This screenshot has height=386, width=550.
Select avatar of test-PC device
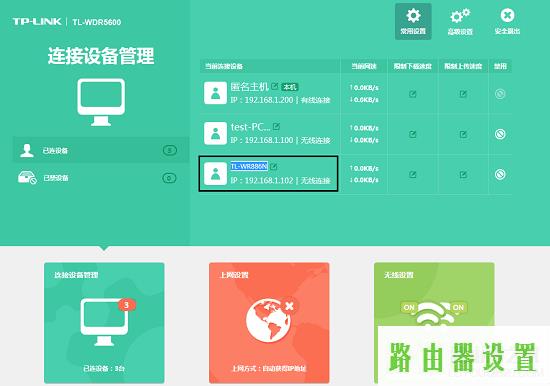[215, 133]
